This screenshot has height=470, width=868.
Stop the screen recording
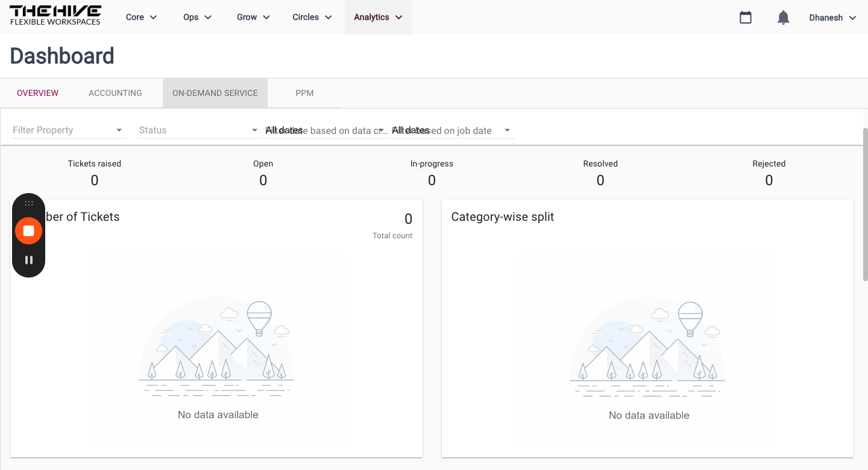[28, 230]
